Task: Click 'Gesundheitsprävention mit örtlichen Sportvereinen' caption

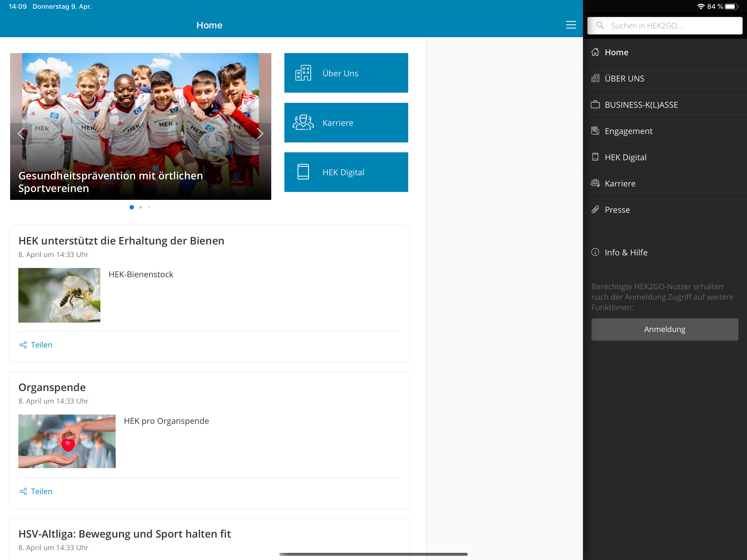Action: click(111, 182)
